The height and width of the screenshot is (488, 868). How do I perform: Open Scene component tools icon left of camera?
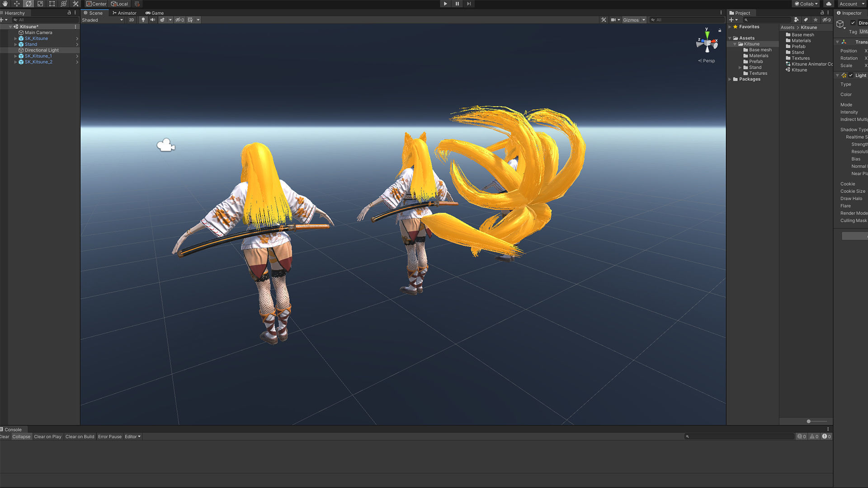(x=604, y=20)
